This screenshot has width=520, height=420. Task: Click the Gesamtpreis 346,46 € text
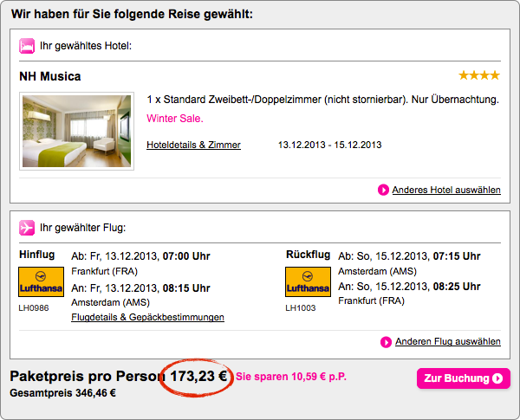[x=62, y=393]
